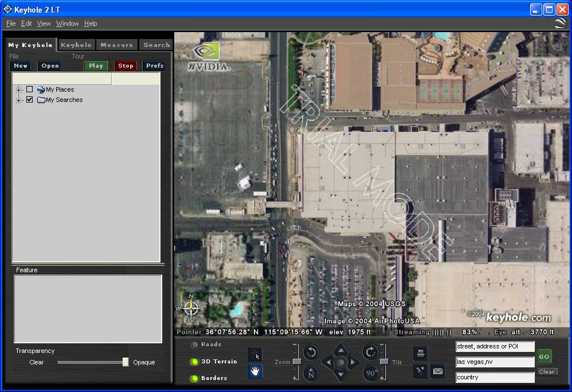The image size is (572, 392).
Task: Switch to the Keyhole tab
Action: coord(76,45)
